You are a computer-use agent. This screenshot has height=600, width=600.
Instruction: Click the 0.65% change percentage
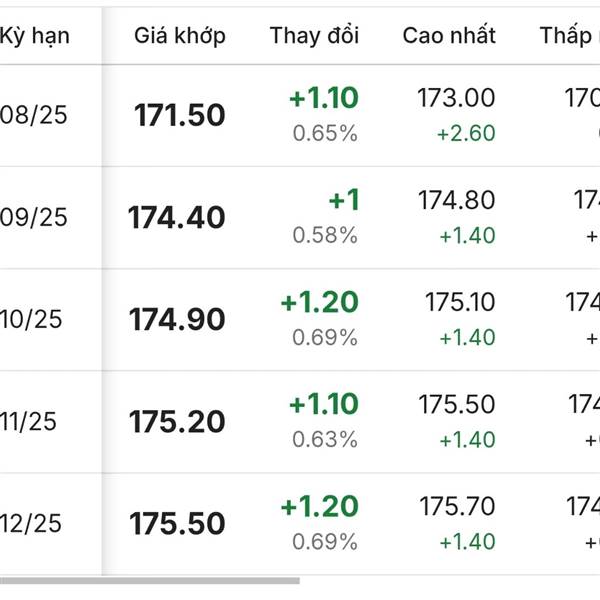click(x=325, y=133)
